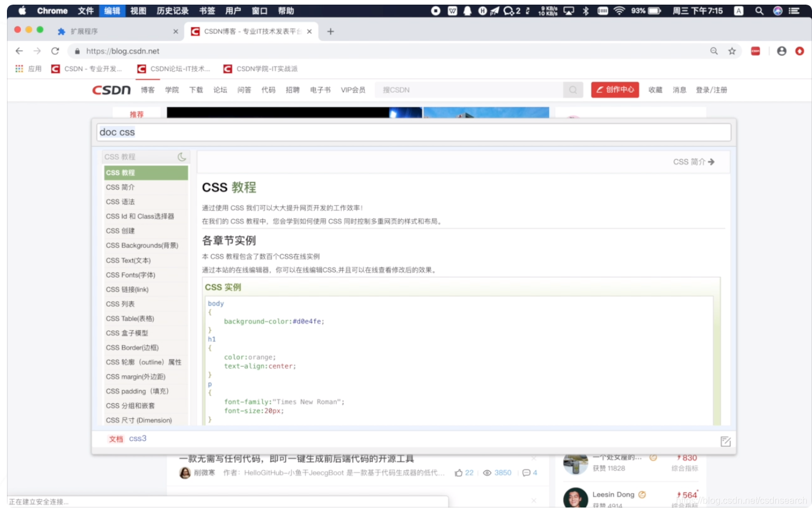Image resolution: width=812 pixels, height=511 pixels.
Task: Open the zoom magnifier icon in address bar
Action: [714, 51]
